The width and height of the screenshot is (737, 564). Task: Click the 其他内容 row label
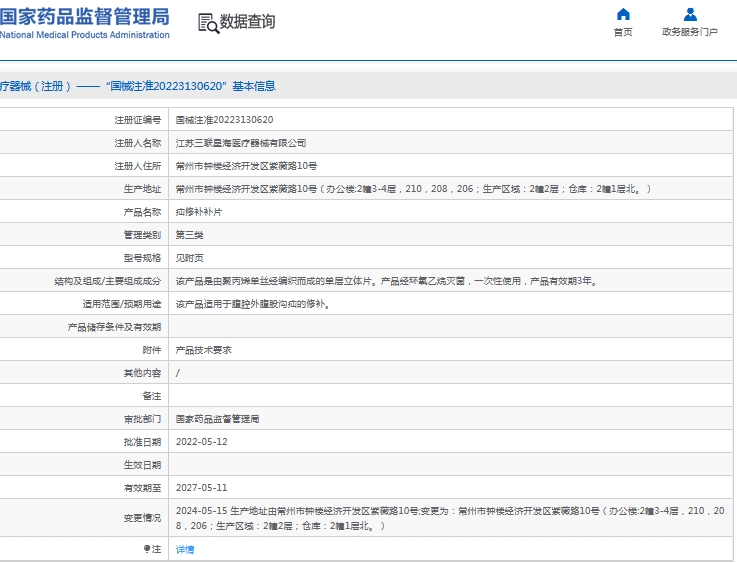tap(142, 373)
